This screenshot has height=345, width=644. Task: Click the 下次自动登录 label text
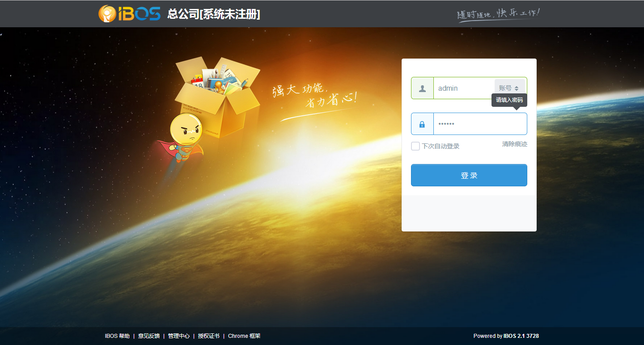pos(441,146)
